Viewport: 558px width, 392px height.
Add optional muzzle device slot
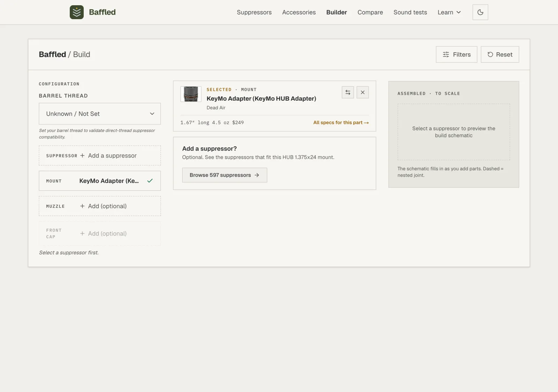[100, 206]
